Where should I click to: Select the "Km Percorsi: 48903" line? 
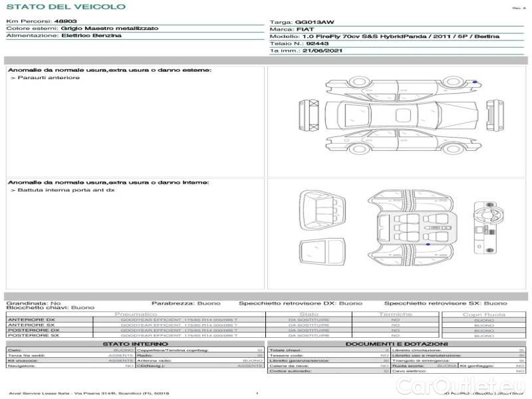[41, 21]
